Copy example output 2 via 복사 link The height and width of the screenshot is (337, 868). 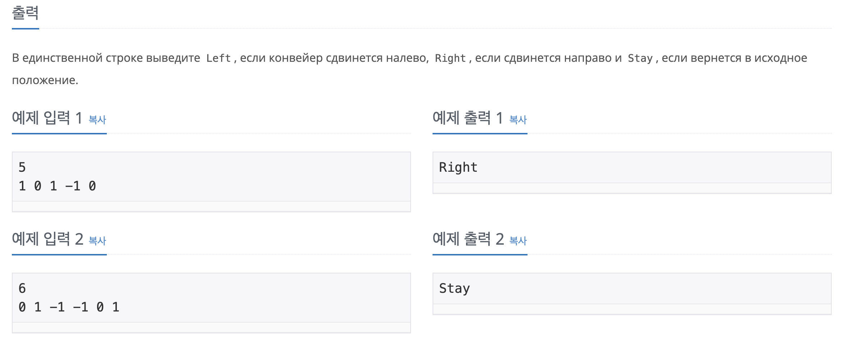(518, 241)
